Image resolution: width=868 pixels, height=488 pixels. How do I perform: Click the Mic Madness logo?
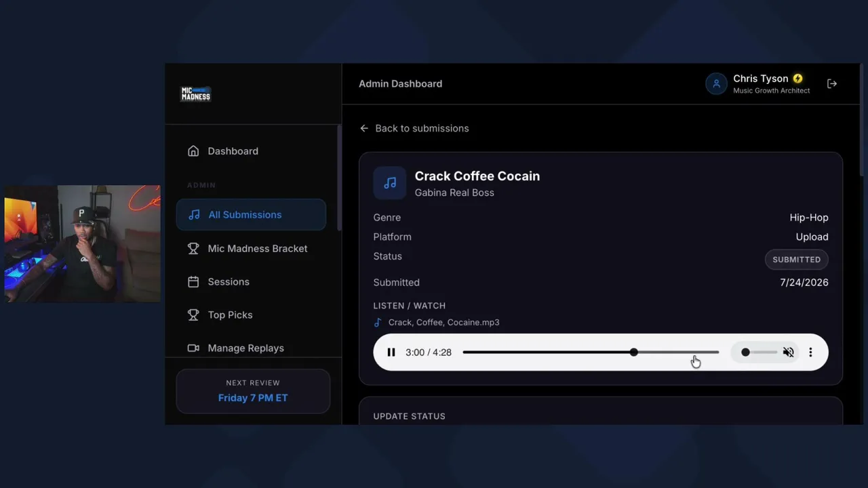coord(195,94)
